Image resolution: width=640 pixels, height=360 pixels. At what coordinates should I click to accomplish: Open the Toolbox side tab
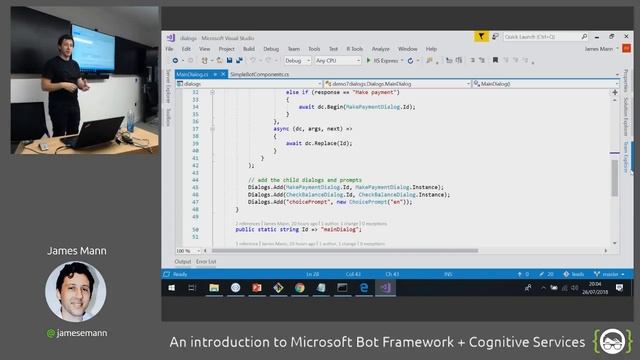point(168,117)
